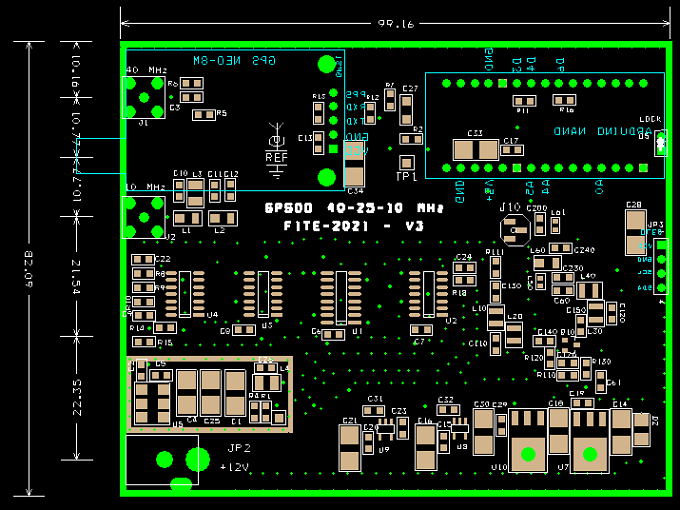
Task: Select resistor R5 footprint
Action: [204, 115]
